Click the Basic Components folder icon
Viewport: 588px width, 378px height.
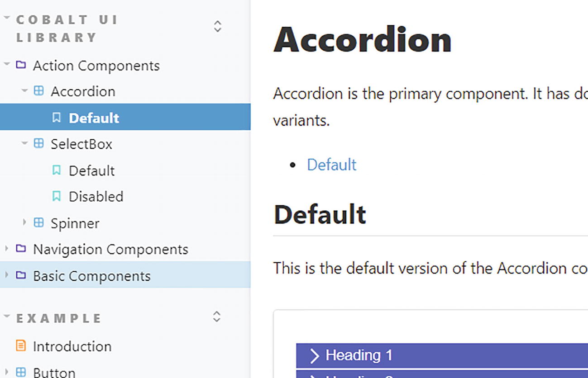[x=21, y=275]
